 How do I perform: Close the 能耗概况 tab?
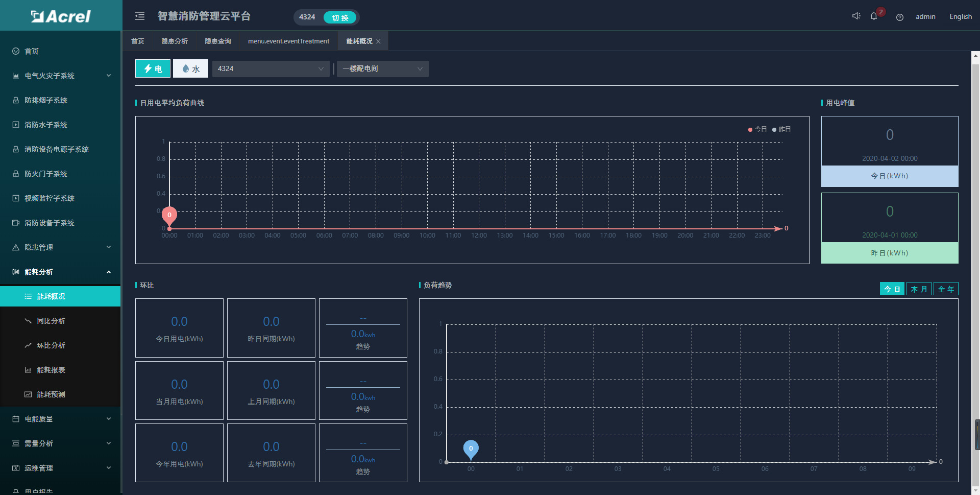378,41
